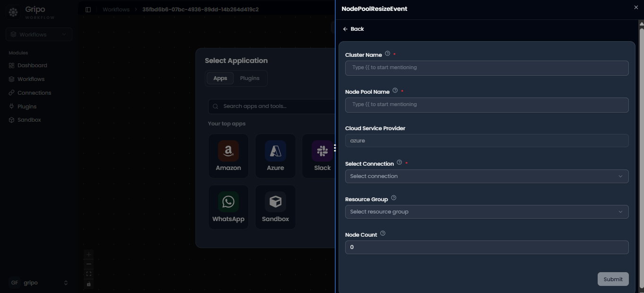Focus the Node Pool Name field

pos(487,105)
